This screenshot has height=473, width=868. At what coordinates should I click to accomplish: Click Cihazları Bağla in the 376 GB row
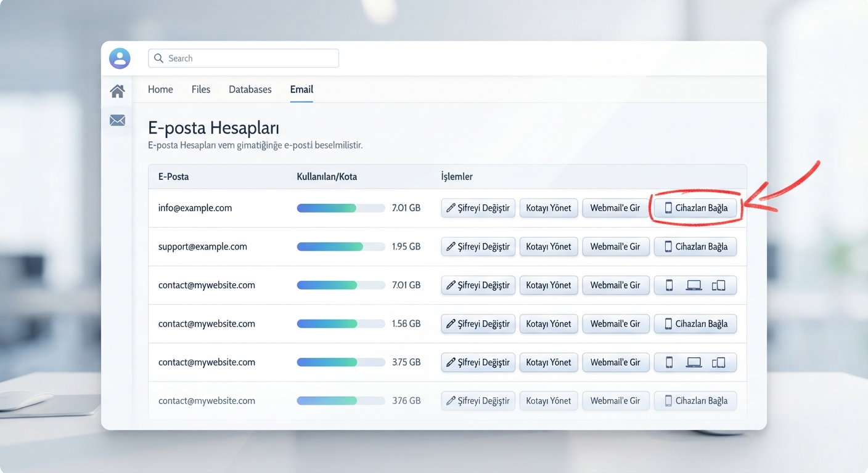pyautogui.click(x=695, y=401)
